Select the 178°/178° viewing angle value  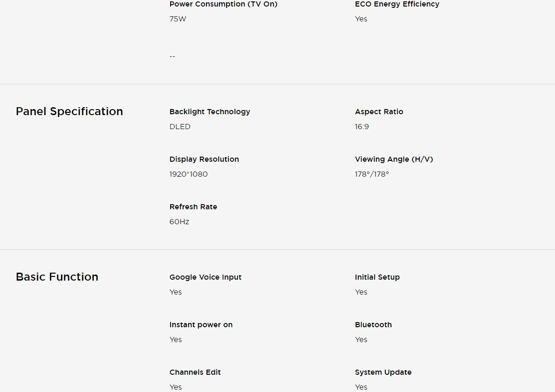[x=371, y=174]
